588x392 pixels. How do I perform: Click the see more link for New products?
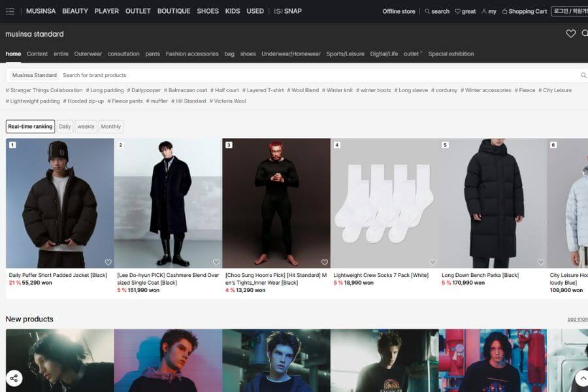[x=577, y=319]
